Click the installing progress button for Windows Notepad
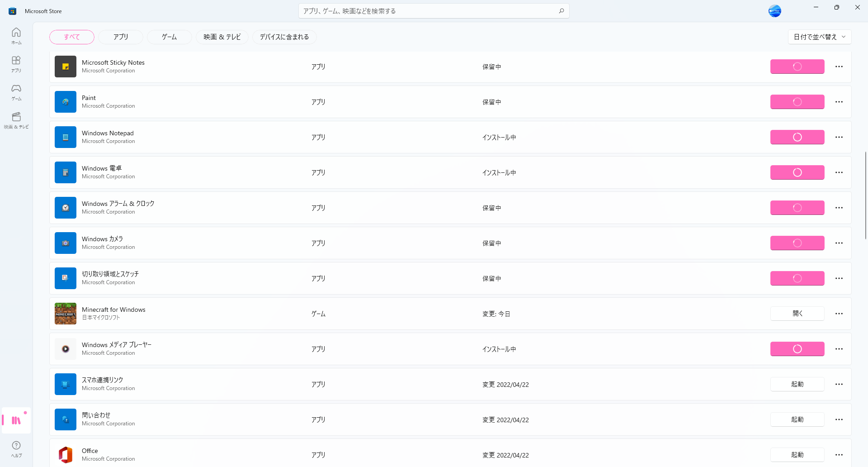The height and width of the screenshot is (467, 868). (797, 137)
